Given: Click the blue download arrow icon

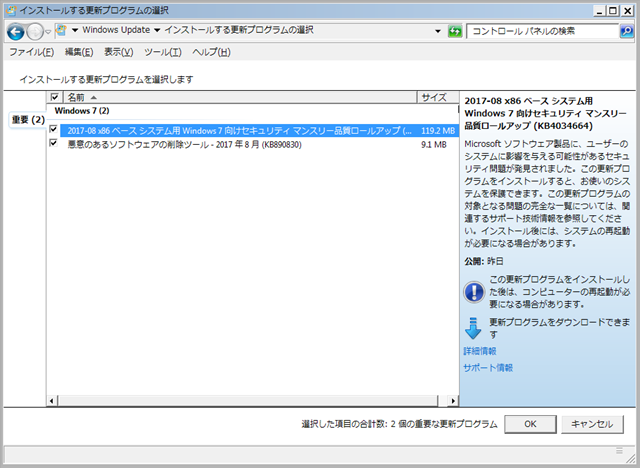Looking at the screenshot, I should point(473,328).
